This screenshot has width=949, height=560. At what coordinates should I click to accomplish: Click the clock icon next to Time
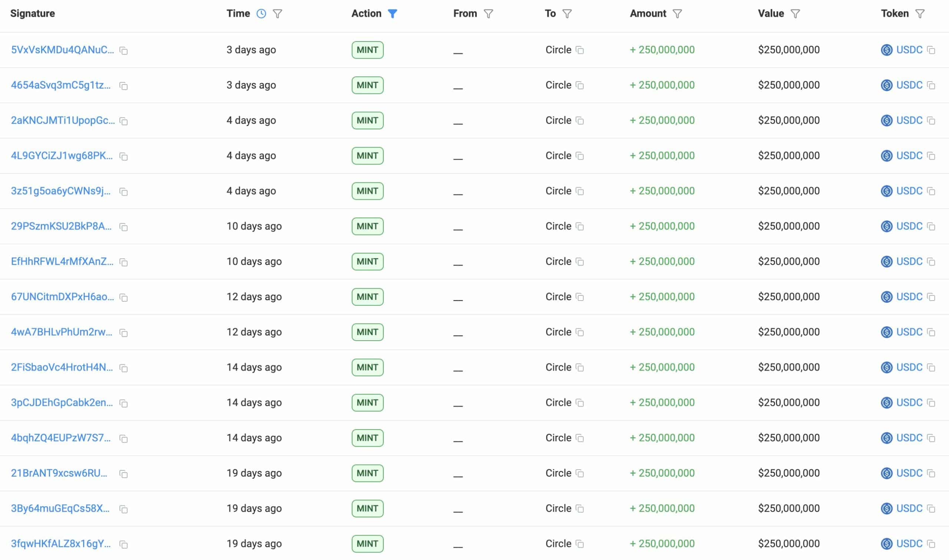(261, 14)
